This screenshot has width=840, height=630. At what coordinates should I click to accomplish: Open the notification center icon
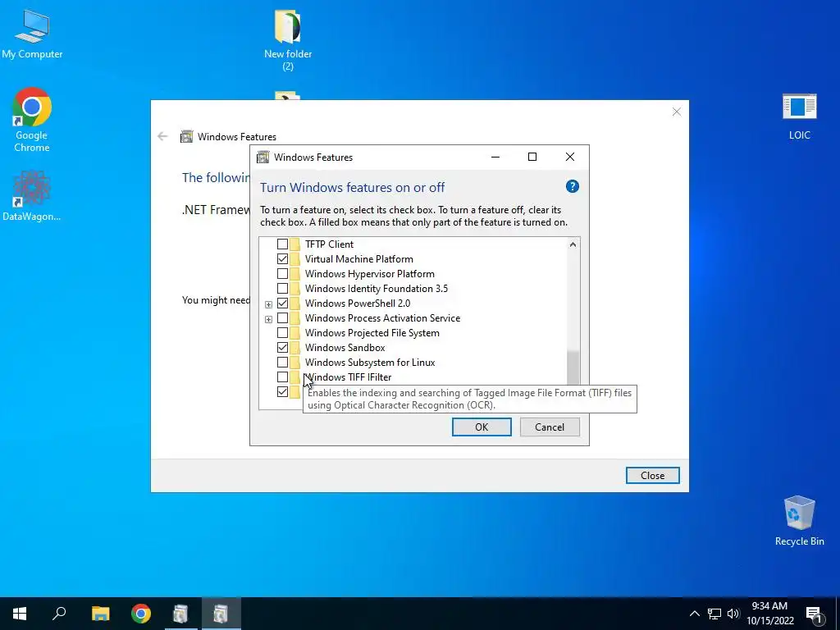pos(814,614)
